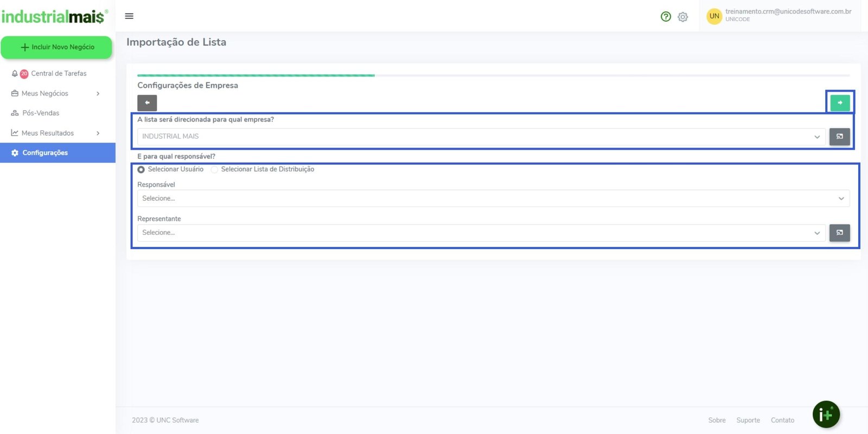
Task: Click the import progress bar
Action: [x=493, y=75]
